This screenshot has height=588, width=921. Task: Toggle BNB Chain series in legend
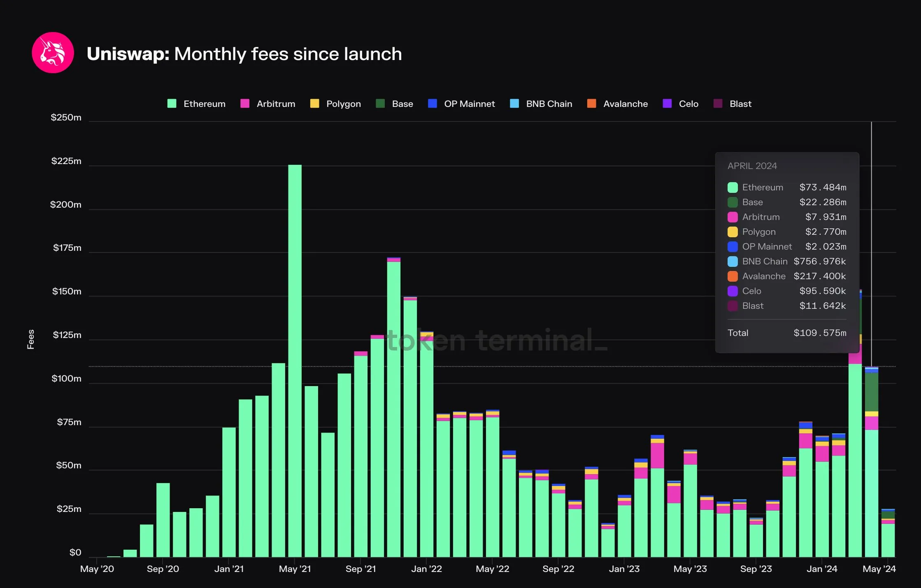[x=541, y=104]
